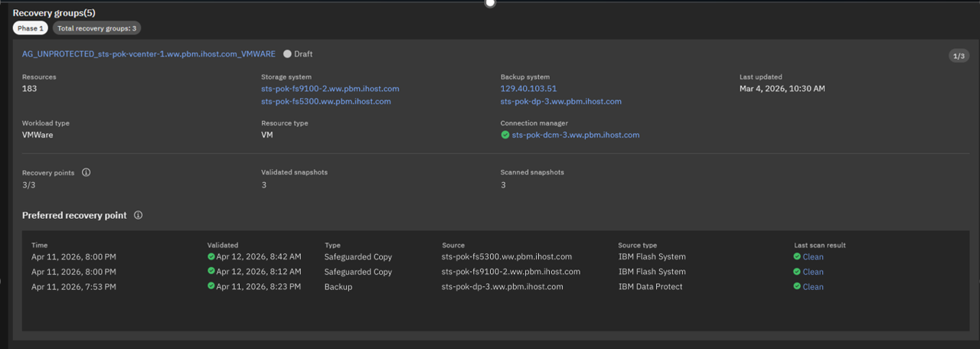Screen dimensions: 980x349
Task: Click Clean result for sts-pok-fs5300 row
Action: (813, 256)
